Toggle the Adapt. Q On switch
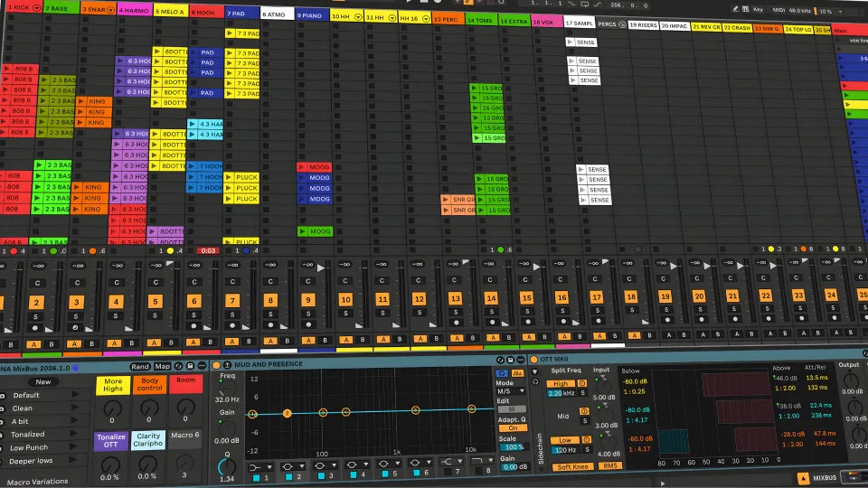 coord(512,428)
